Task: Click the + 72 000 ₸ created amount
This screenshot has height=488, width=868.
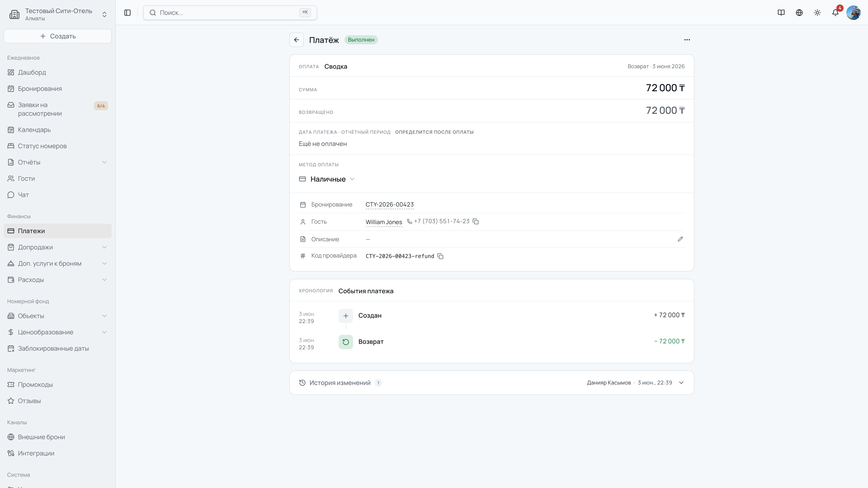Action: [x=669, y=315]
